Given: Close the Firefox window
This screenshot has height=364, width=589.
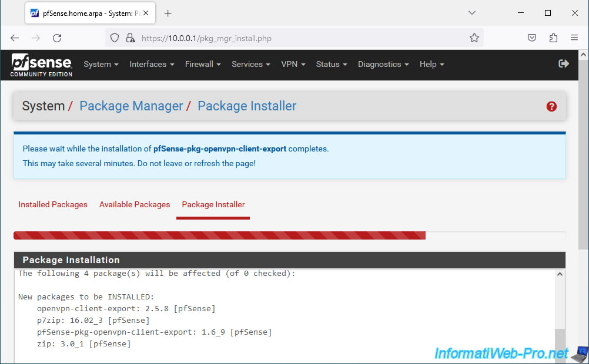Looking at the screenshot, I should (x=575, y=13).
